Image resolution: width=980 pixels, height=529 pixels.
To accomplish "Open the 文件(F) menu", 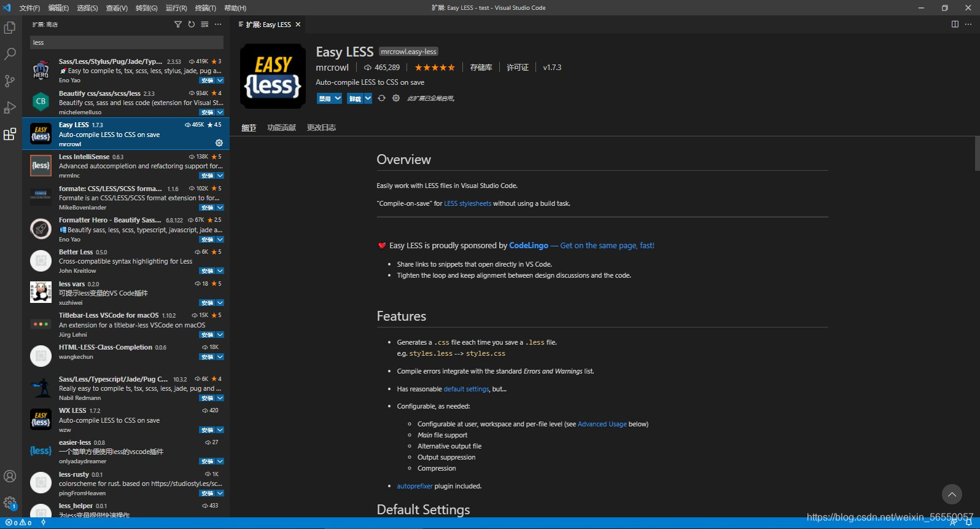I will click(x=29, y=8).
